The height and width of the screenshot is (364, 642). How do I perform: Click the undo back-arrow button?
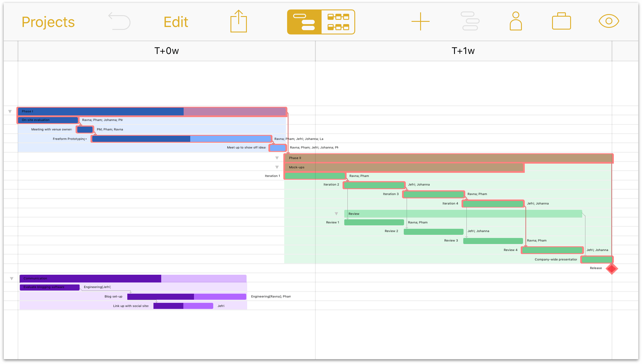click(119, 22)
